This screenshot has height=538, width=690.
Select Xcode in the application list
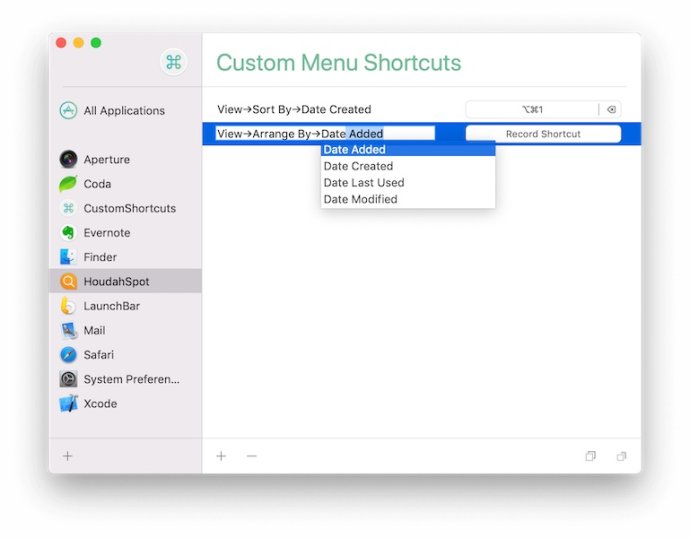(x=125, y=403)
